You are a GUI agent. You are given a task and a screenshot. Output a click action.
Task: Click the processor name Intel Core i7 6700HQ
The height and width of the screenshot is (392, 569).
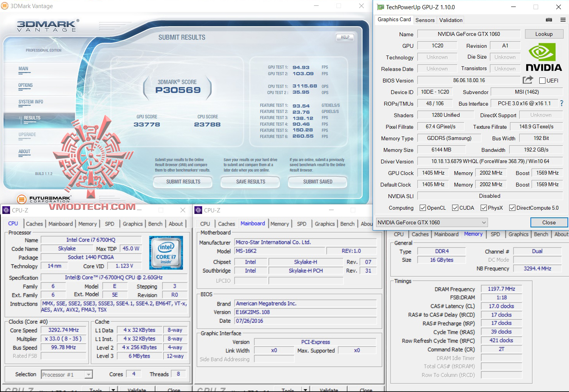[91, 240]
